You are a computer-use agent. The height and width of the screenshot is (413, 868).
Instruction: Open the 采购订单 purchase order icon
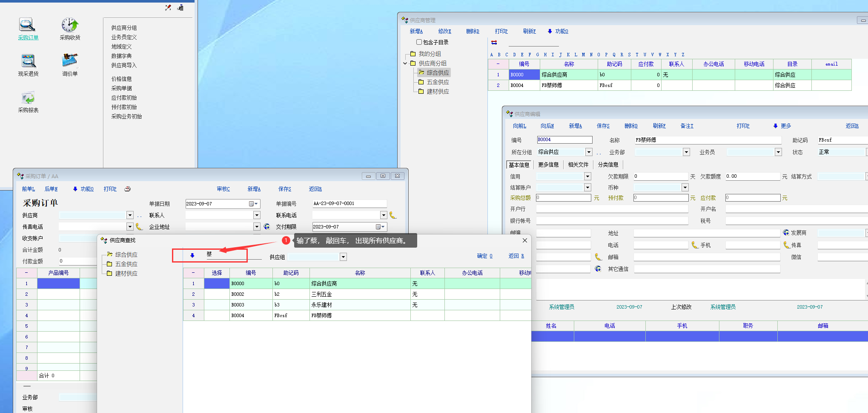point(28,26)
